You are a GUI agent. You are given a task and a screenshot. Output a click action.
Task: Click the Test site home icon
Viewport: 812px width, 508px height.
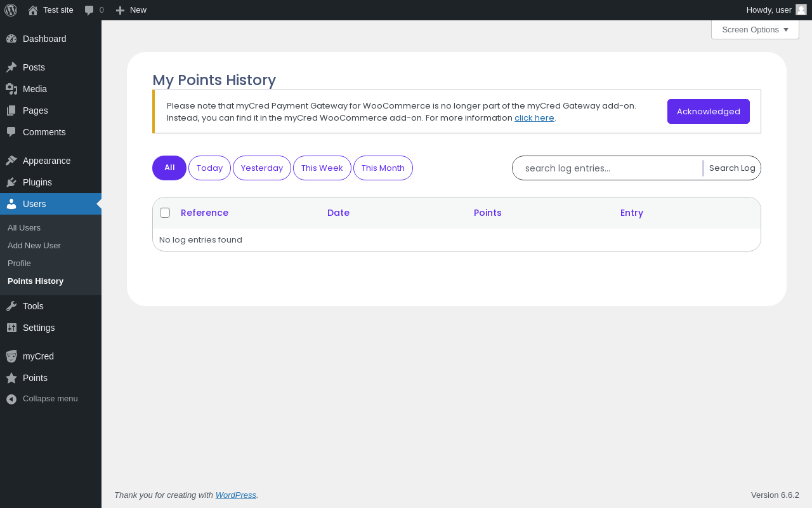[x=33, y=10]
